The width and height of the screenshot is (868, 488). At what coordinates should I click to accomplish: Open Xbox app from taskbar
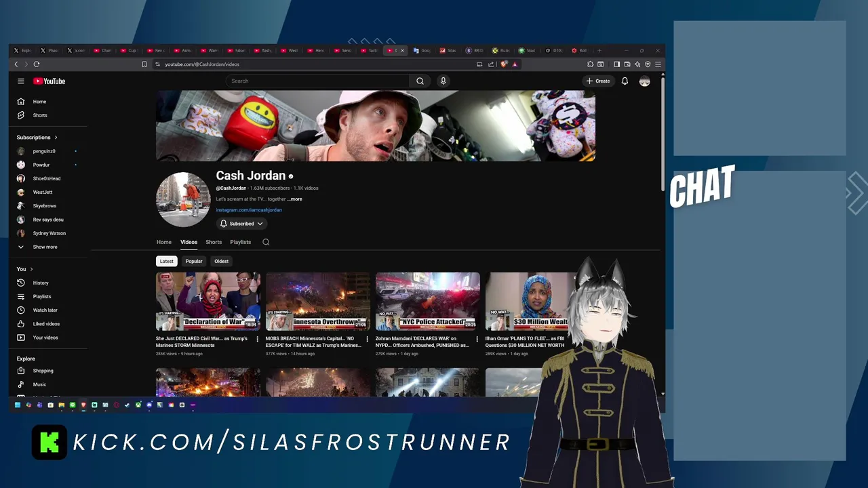tap(138, 405)
